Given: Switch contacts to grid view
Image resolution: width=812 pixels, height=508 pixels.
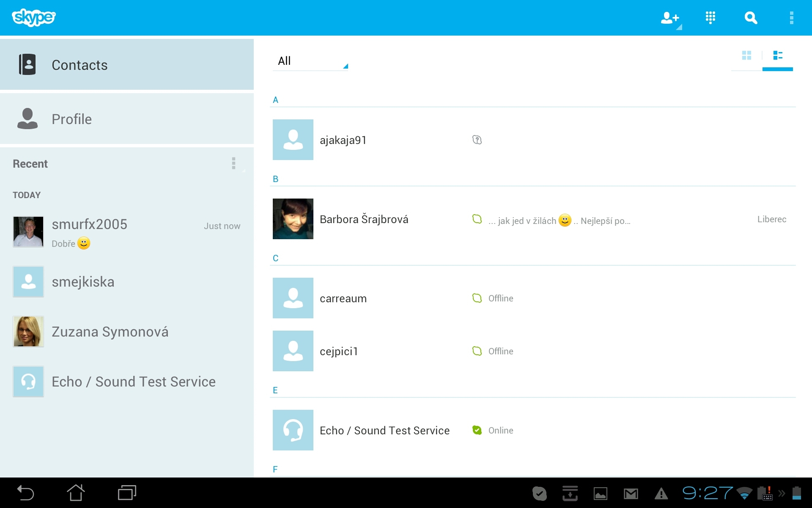Looking at the screenshot, I should click(747, 55).
